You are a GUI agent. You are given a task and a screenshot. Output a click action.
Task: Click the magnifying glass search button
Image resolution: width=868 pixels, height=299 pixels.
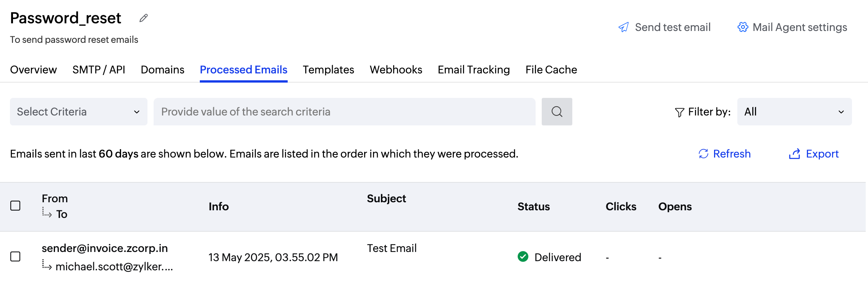(x=557, y=112)
